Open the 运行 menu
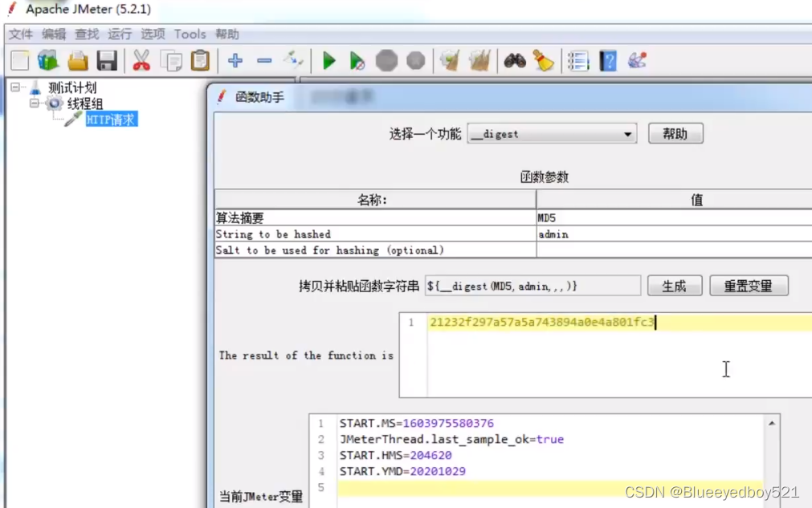This screenshot has height=508, width=812. (x=120, y=35)
